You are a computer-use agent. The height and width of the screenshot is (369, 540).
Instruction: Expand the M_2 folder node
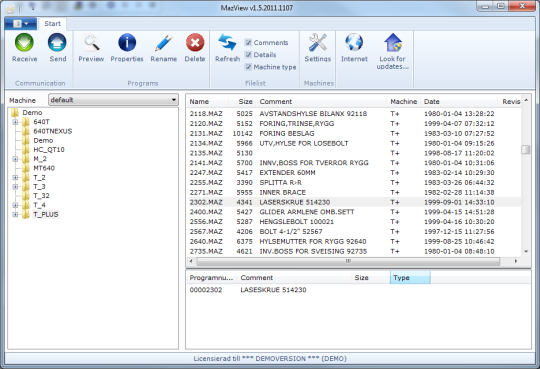(15, 159)
